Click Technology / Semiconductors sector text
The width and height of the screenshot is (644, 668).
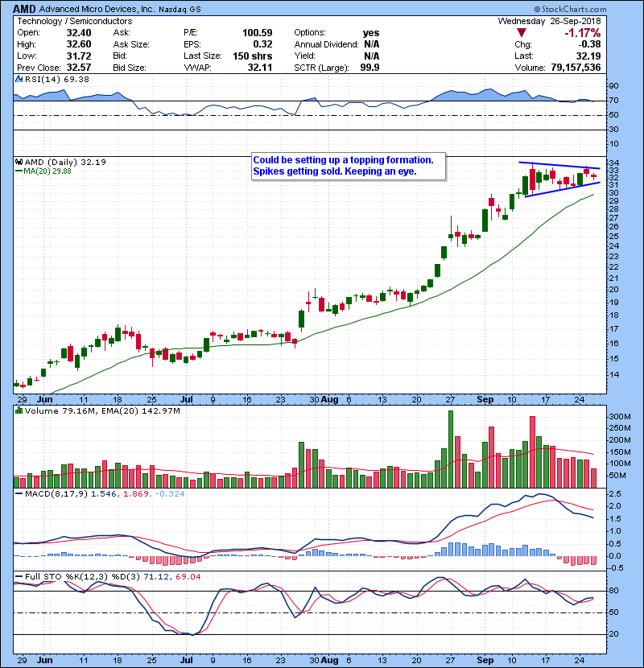point(75,21)
